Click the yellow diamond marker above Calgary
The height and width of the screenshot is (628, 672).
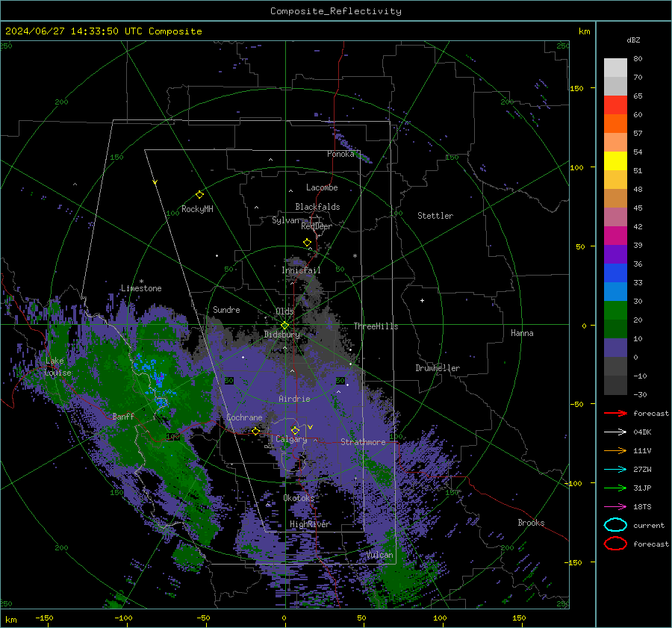click(x=295, y=430)
